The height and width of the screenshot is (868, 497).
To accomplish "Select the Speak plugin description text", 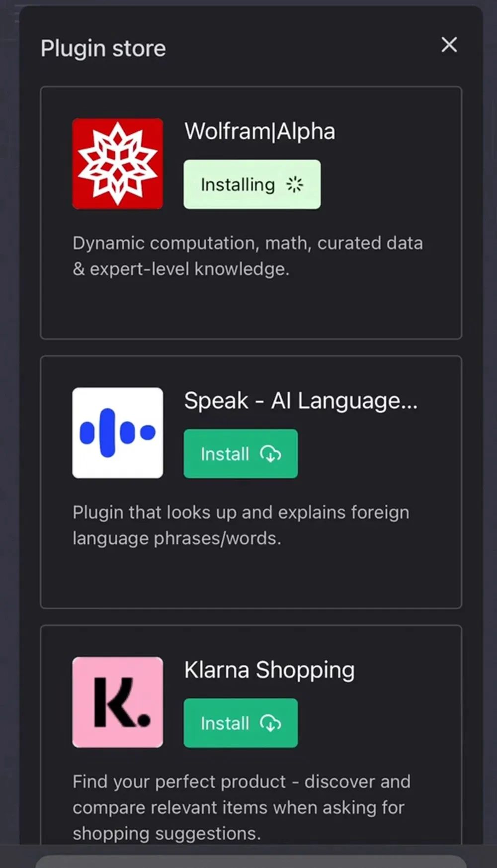I will (241, 525).
